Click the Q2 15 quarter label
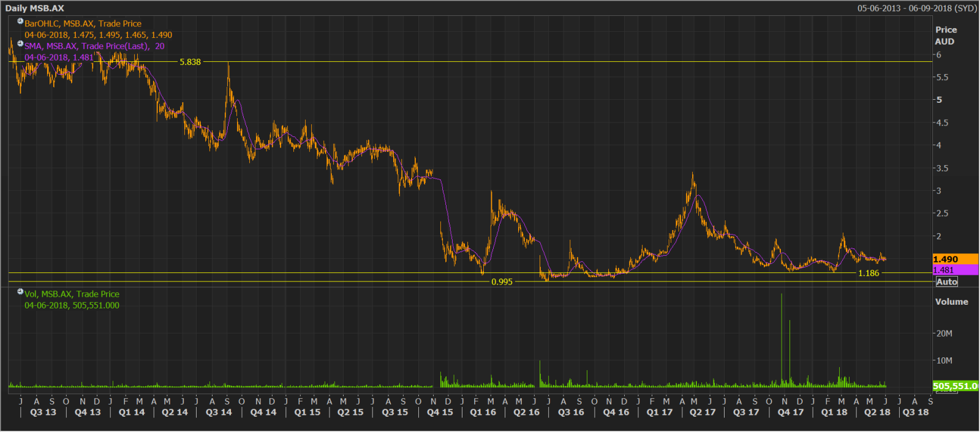The height and width of the screenshot is (432, 980). (350, 412)
